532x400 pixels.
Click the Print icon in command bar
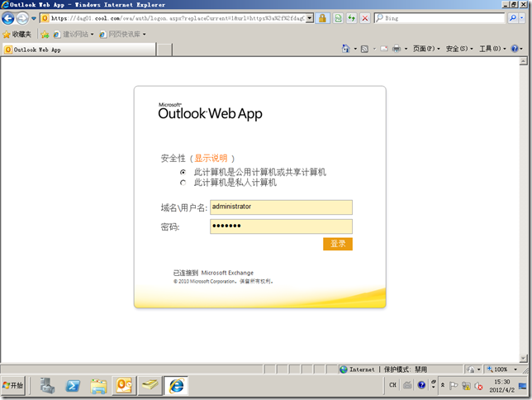397,50
